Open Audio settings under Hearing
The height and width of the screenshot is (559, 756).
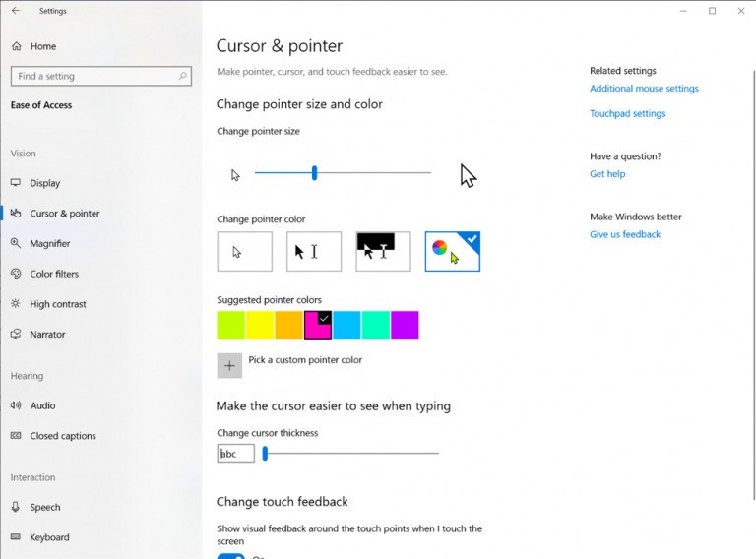(42, 405)
